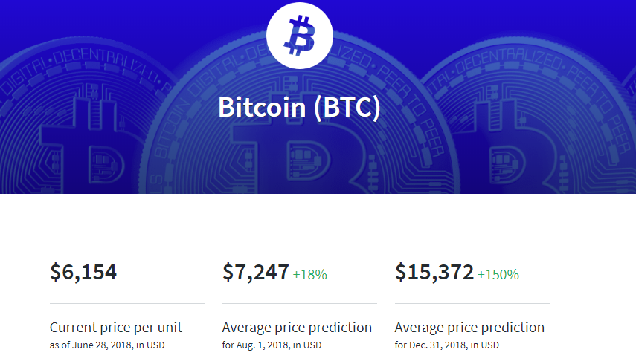636x364 pixels.
Task: Click Average price prediction label above Aug. 1 caption
Action: [x=297, y=327]
